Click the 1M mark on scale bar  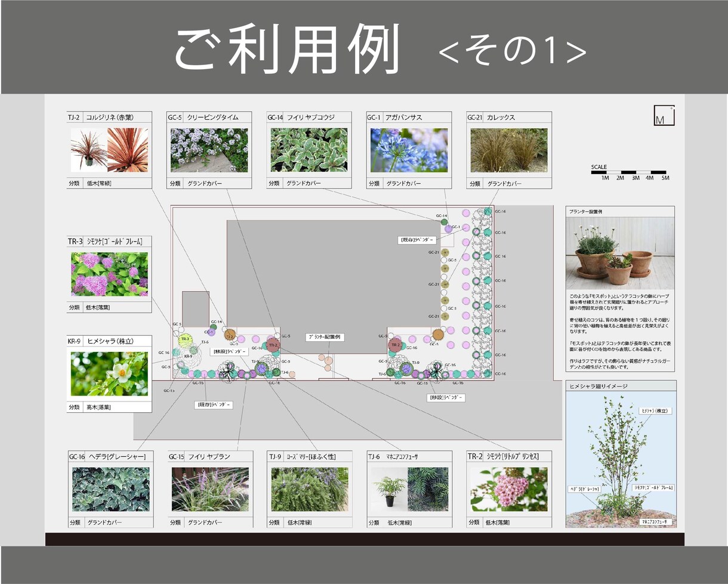coord(605,178)
